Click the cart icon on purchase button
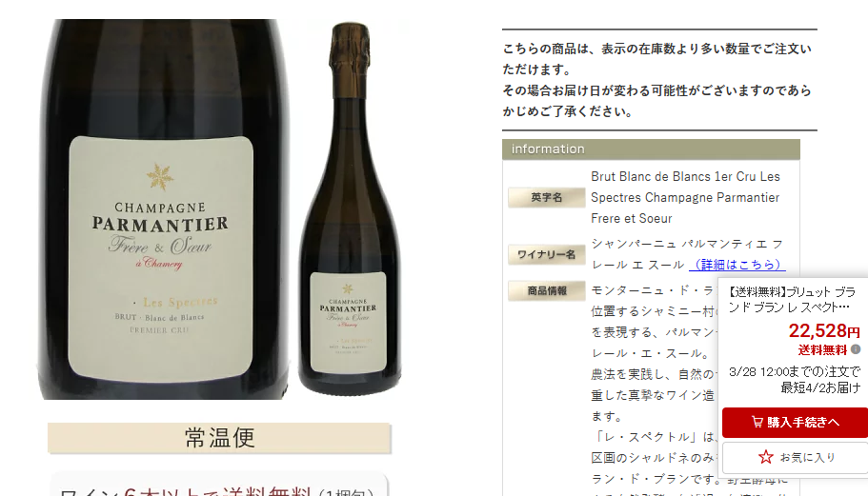 tap(757, 422)
